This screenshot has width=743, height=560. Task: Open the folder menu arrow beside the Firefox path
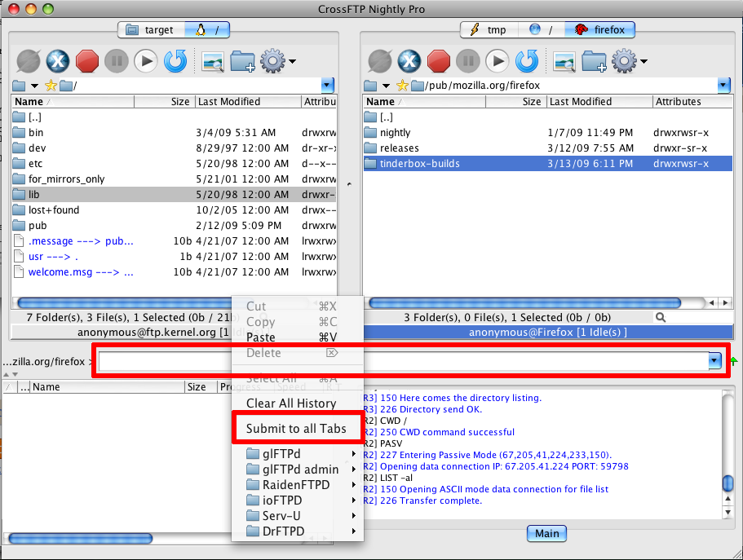(x=387, y=86)
